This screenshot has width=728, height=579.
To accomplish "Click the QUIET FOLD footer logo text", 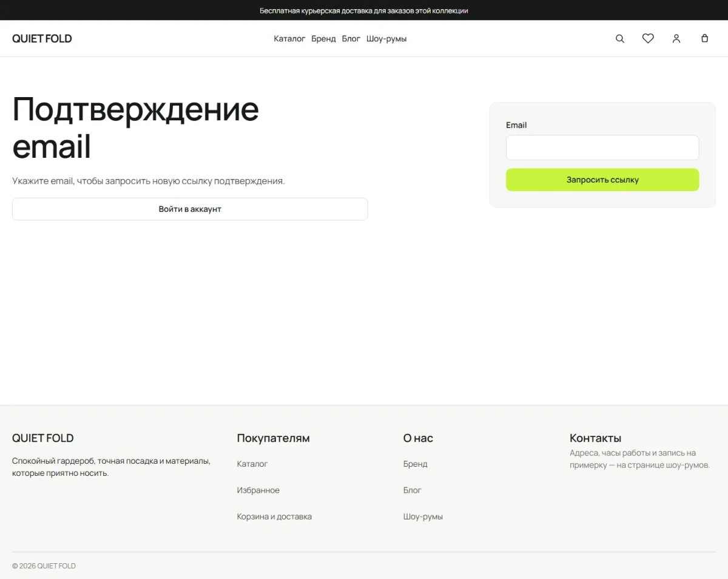I will [x=42, y=438].
